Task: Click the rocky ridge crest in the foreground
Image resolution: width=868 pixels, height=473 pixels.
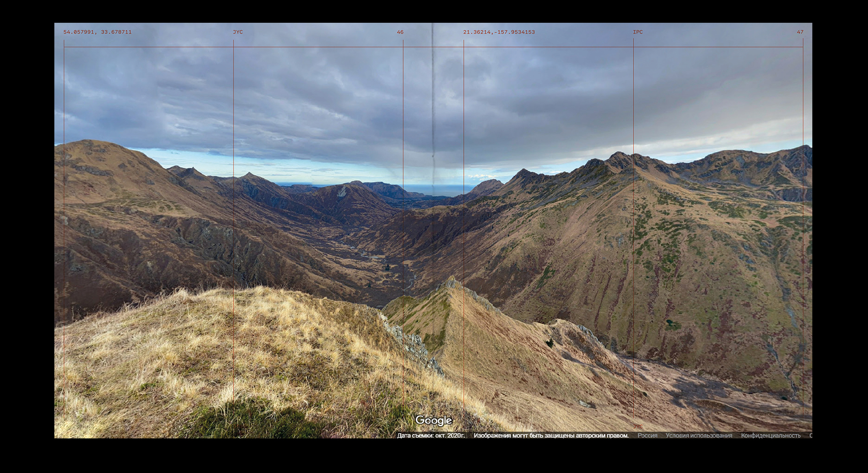Action: [x=452, y=284]
